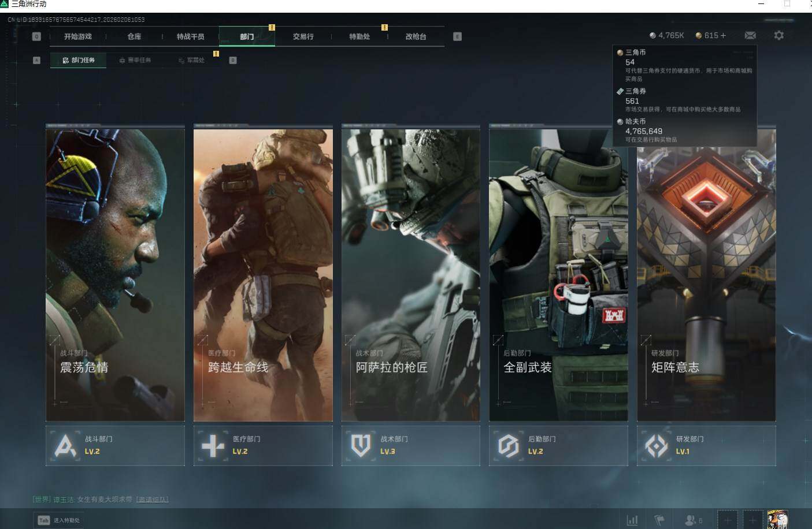Viewport: 812px width, 529px height.
Task: Click the 战斗部门 emblem icon
Action: (65, 446)
